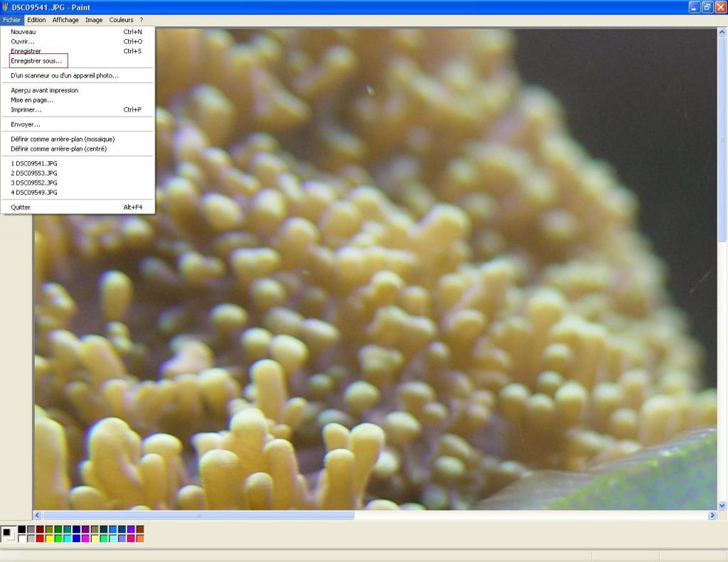Choose the dark purple palette swatch
Screen dimensions: 728x562
click(x=85, y=529)
